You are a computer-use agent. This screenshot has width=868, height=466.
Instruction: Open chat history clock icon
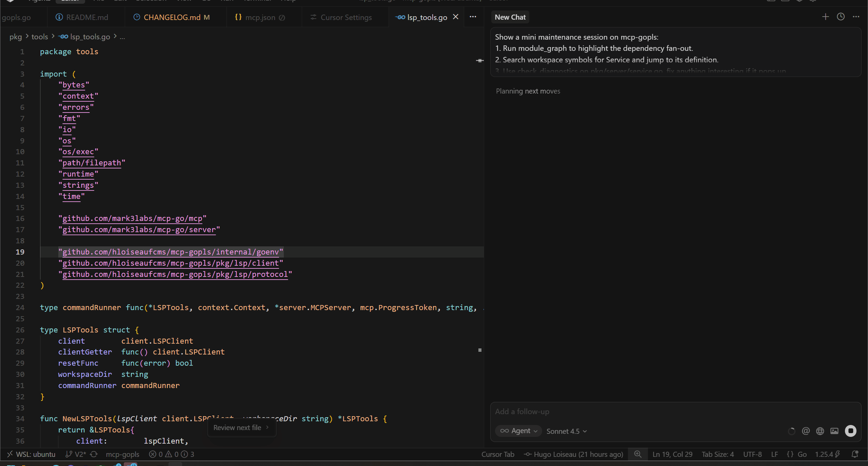pyautogui.click(x=841, y=17)
